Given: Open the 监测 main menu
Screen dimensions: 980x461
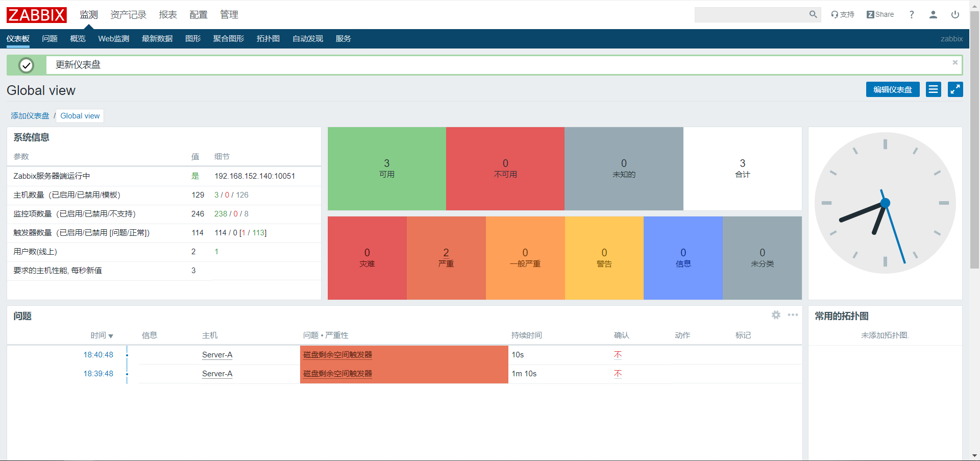Looking at the screenshot, I should pyautogui.click(x=89, y=15).
